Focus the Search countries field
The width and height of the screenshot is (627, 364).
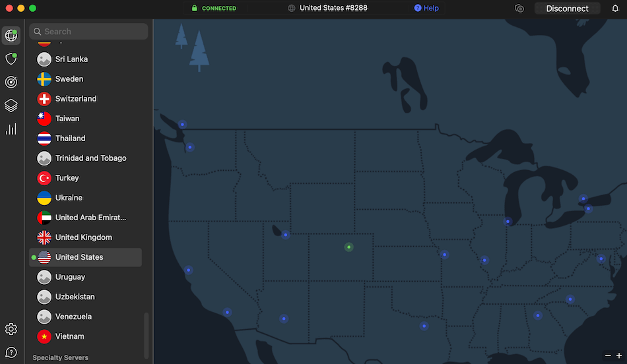[88, 32]
